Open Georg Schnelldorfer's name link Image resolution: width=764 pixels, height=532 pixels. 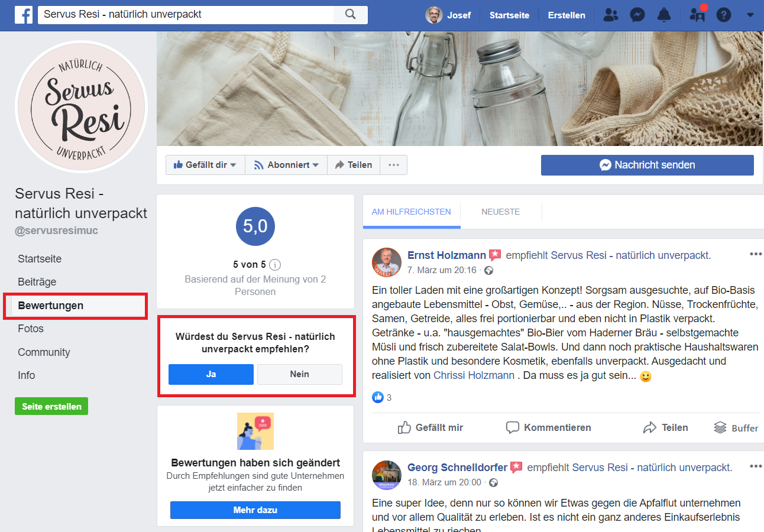458,468
